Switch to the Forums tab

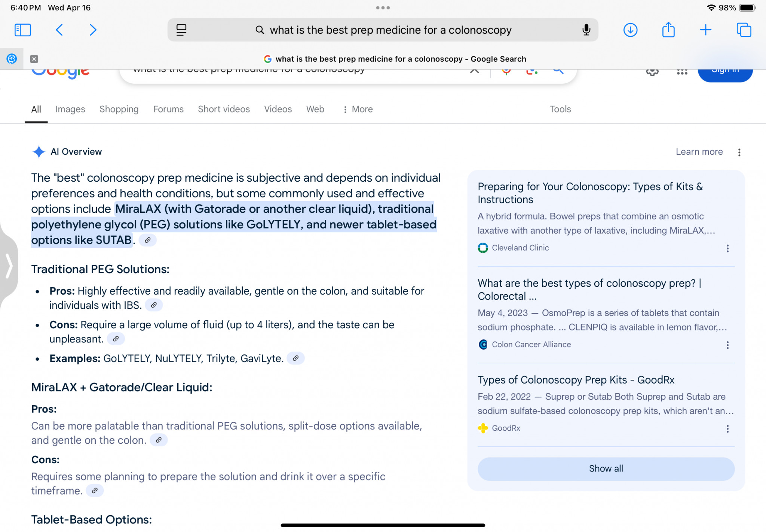tap(168, 109)
